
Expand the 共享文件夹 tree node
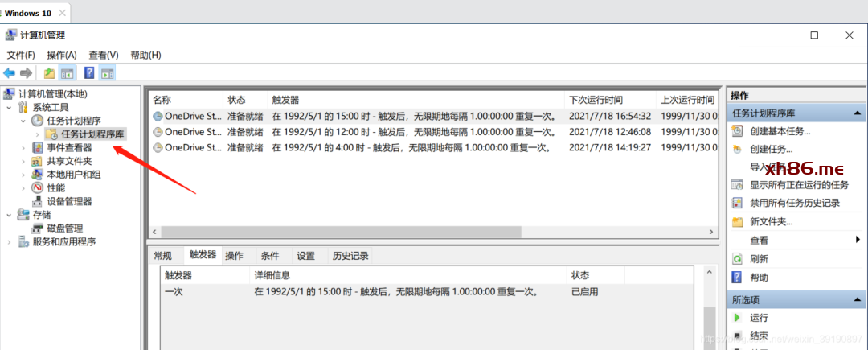pyautogui.click(x=23, y=161)
